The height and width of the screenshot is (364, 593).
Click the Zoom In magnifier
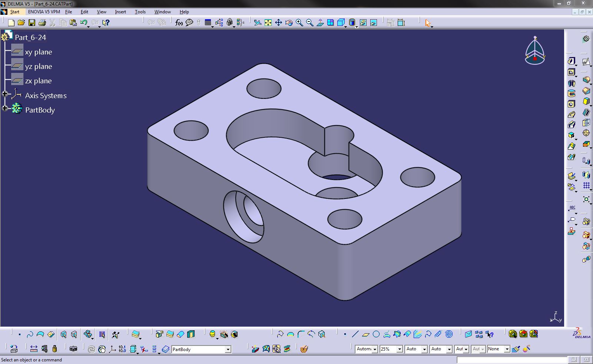pos(299,23)
